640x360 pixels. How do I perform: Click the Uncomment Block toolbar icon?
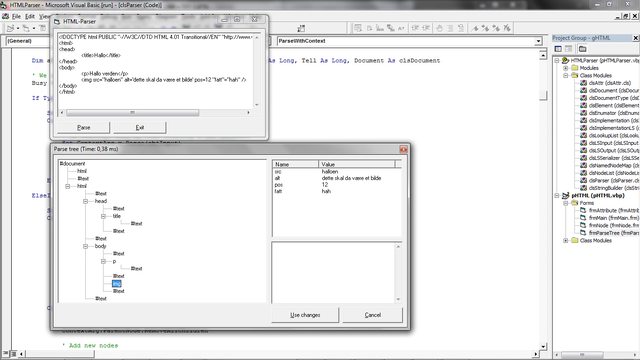point(461,28)
